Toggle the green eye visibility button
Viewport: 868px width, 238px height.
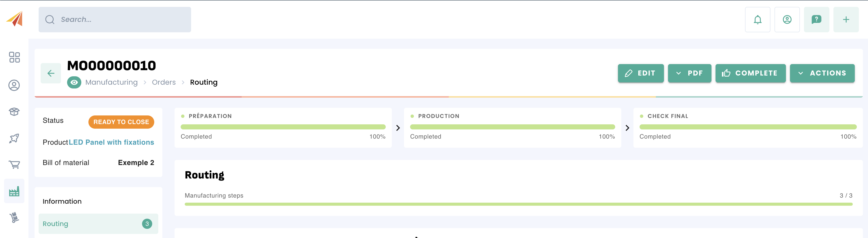(x=74, y=82)
